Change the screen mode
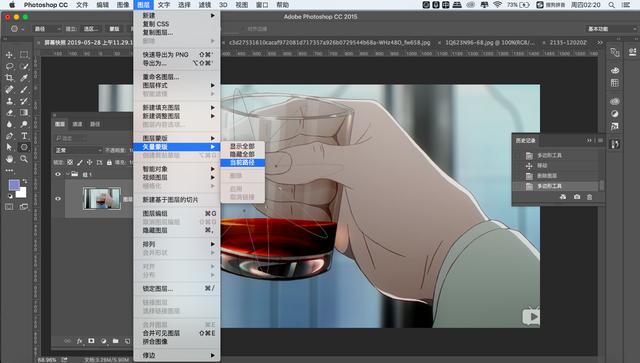 click(24, 207)
